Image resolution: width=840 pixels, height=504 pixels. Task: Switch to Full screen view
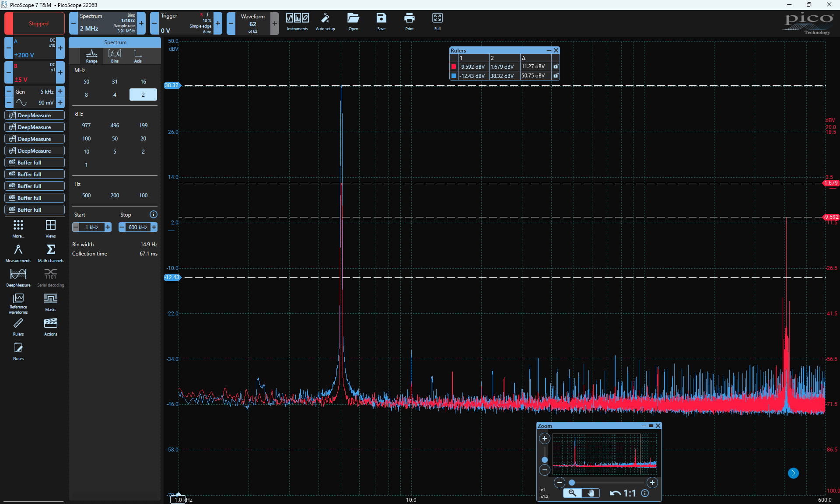click(437, 22)
